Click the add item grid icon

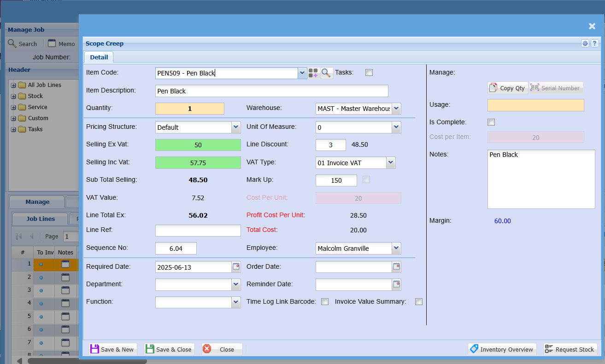point(313,73)
